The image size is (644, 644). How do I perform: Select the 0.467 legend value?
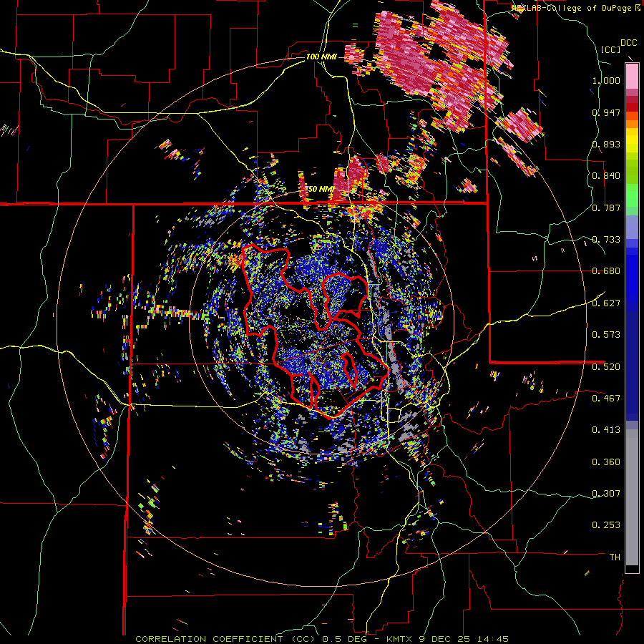pos(606,399)
